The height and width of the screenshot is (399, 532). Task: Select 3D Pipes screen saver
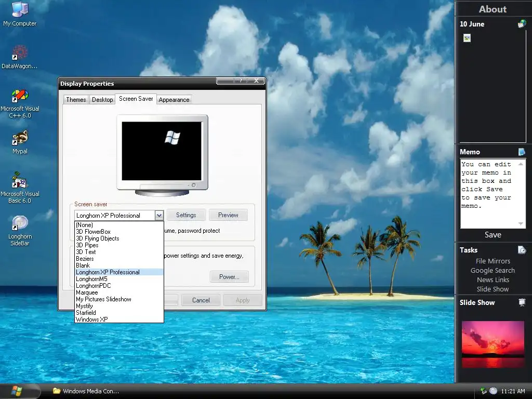119,245
